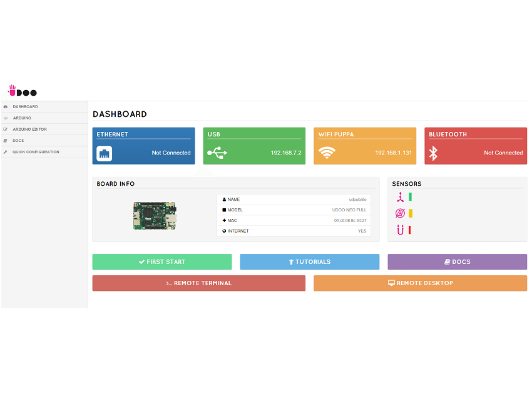Viewport: 532px width, 399px height.
Task: Launch the Remote Desktop button
Action: [421, 283]
